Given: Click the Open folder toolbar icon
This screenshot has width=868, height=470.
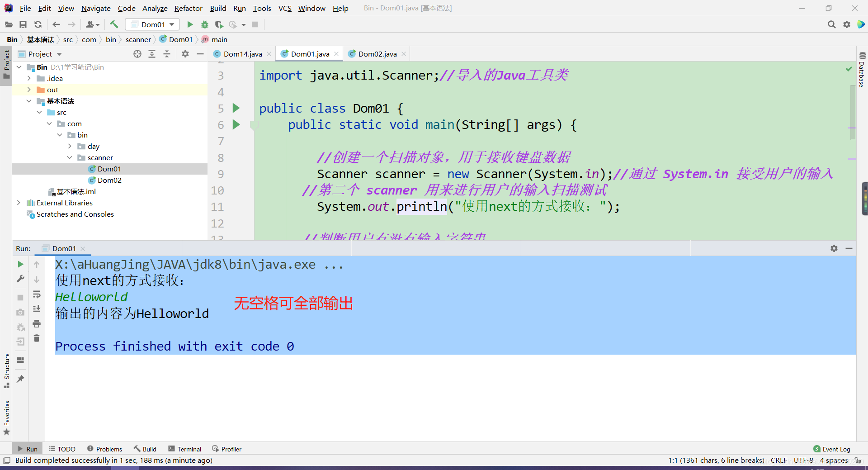Looking at the screenshot, I should tap(9, 24).
